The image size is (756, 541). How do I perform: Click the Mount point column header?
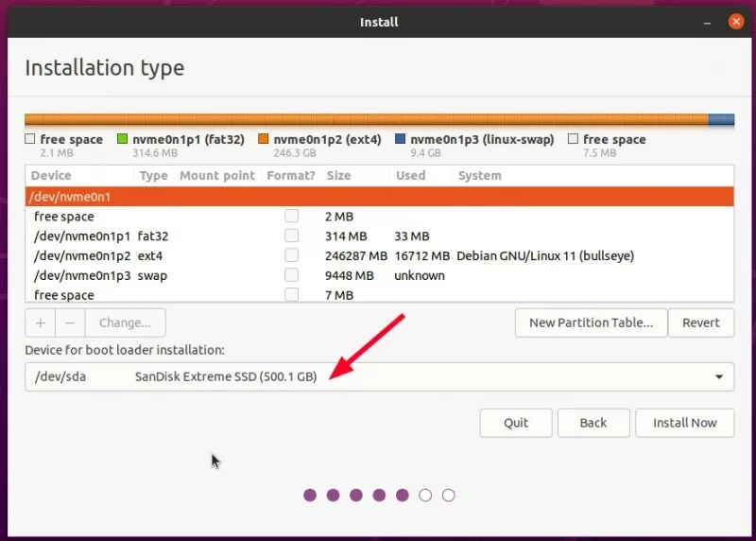[x=217, y=176]
